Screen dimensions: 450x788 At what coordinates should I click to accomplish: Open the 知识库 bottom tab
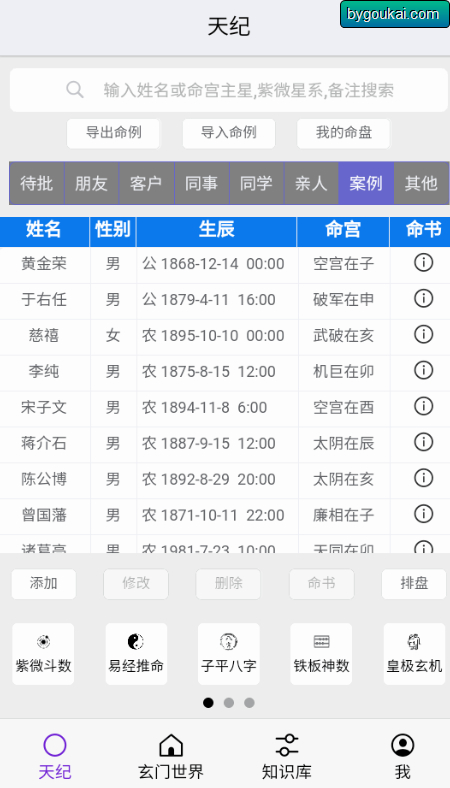pos(287,756)
